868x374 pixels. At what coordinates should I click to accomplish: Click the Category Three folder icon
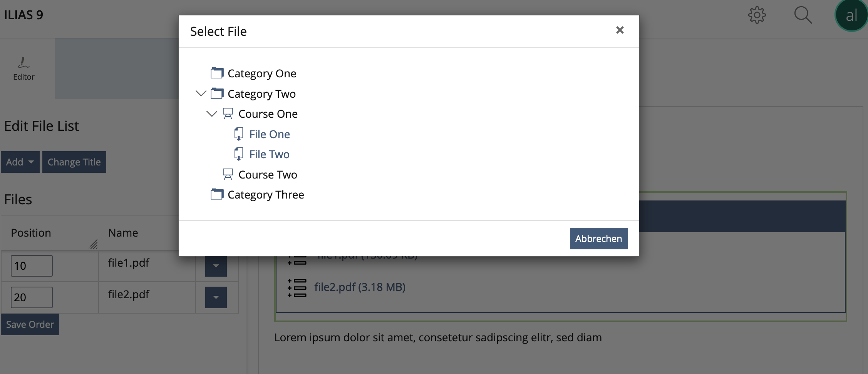click(x=217, y=194)
